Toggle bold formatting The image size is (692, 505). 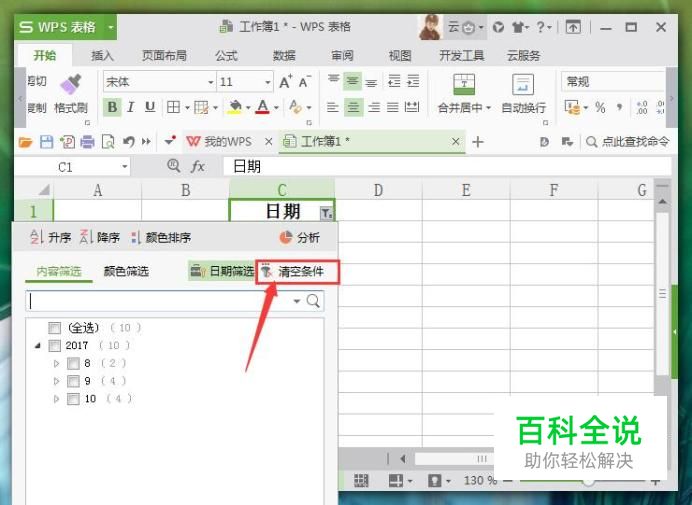pos(112,107)
